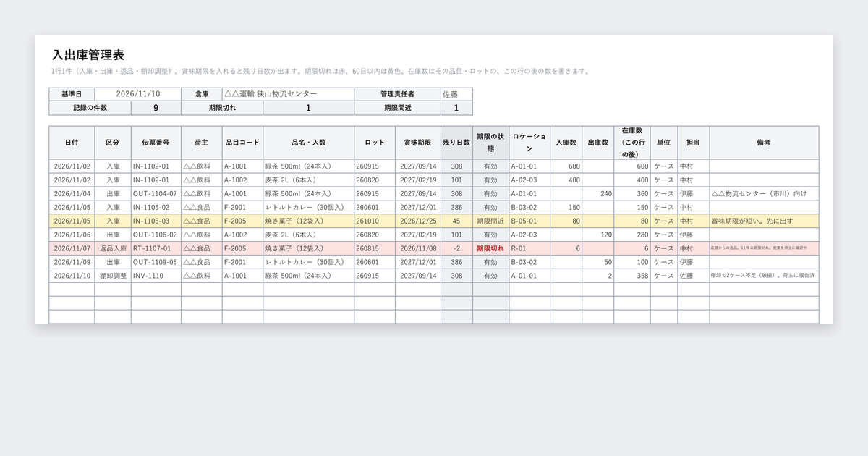
Task: Click the ロケーション column header
Action: tap(529, 143)
